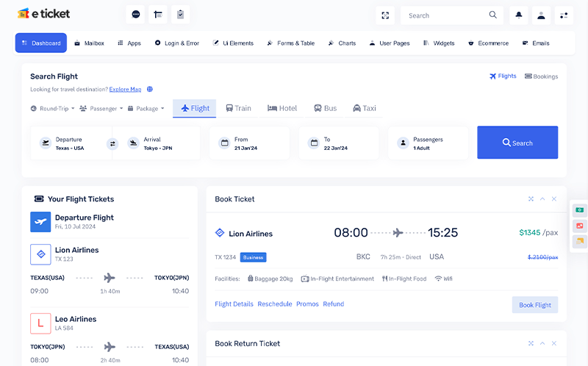This screenshot has width=588, height=366.
Task: Click the e ticket logo
Action: pos(43,14)
